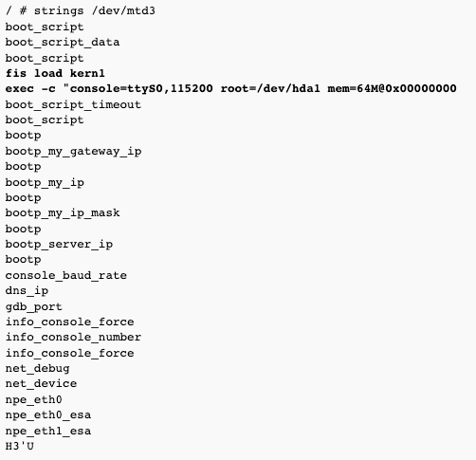This screenshot has height=460, width=476.
Task: Click the 'net_debug' line
Action: [38, 369]
